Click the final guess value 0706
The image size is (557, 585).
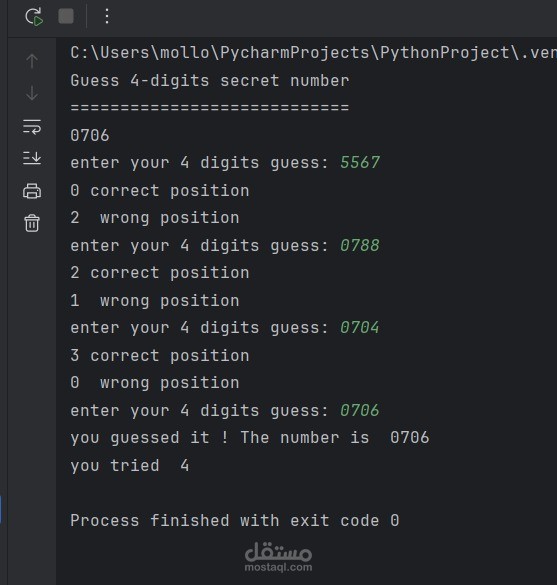pyautogui.click(x=360, y=410)
